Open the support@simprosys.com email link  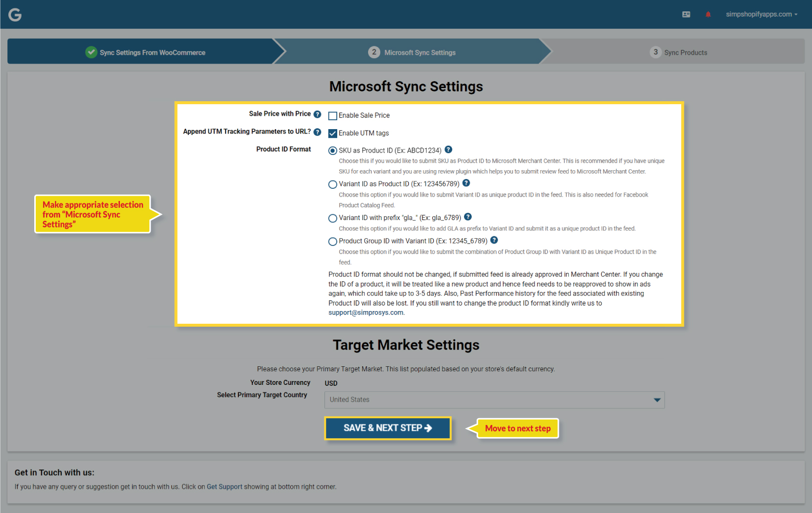point(366,312)
